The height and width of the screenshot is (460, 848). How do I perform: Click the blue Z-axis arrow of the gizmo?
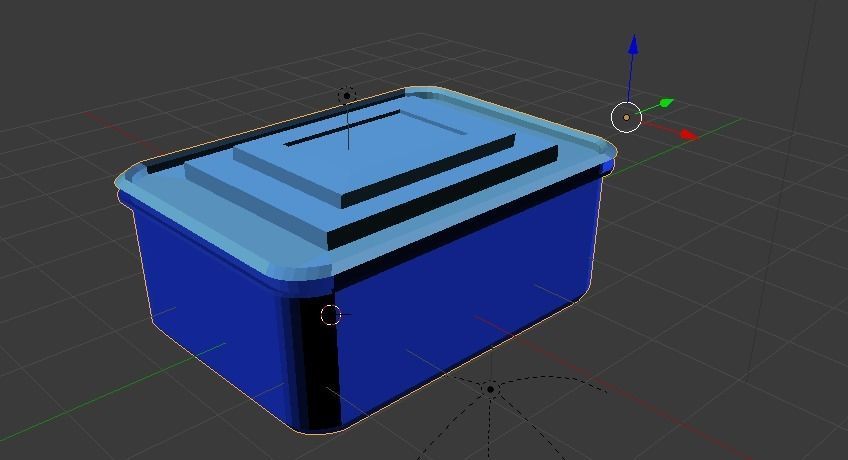tap(633, 44)
